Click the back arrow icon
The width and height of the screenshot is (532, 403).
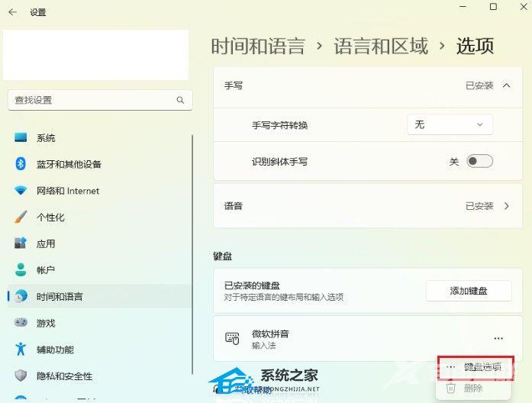[x=12, y=12]
